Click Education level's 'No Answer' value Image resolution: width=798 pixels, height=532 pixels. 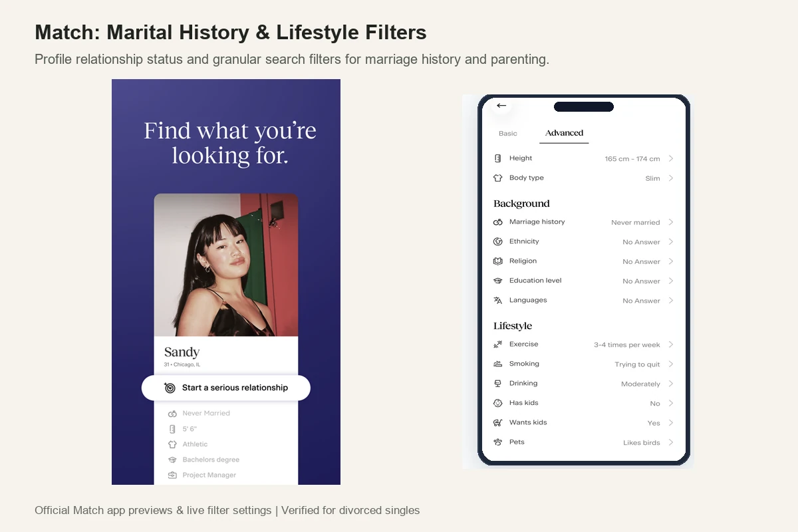(x=641, y=281)
